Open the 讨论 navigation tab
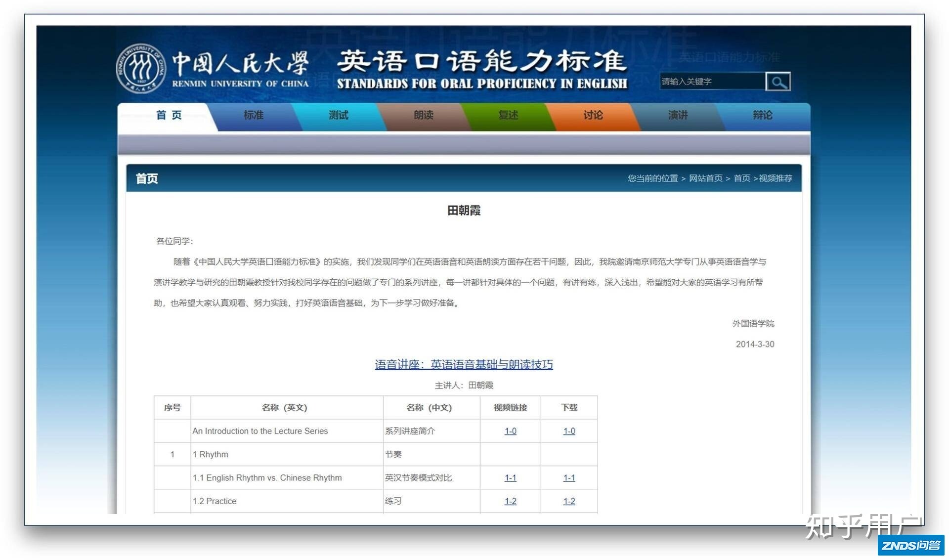The width and height of the screenshot is (949, 560). [593, 115]
